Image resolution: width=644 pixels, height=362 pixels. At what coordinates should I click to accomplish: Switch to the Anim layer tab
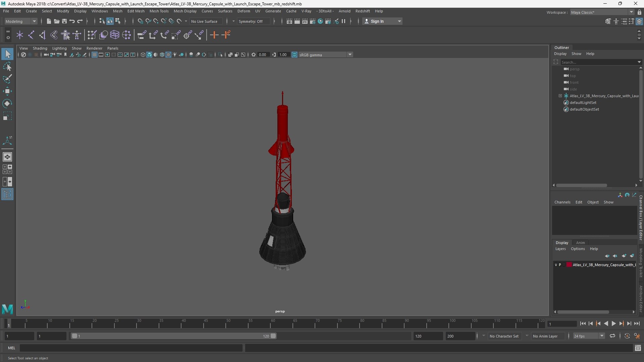pyautogui.click(x=580, y=243)
